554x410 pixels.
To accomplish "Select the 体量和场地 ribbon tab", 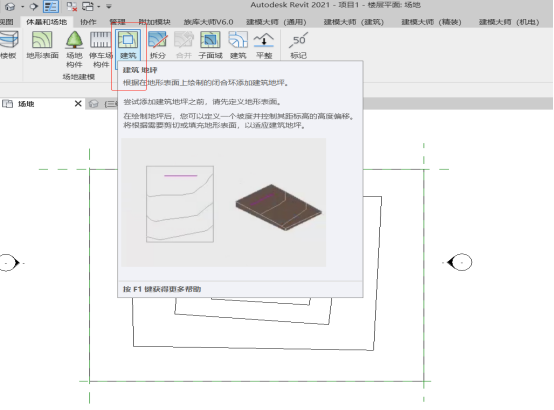I will (x=47, y=22).
